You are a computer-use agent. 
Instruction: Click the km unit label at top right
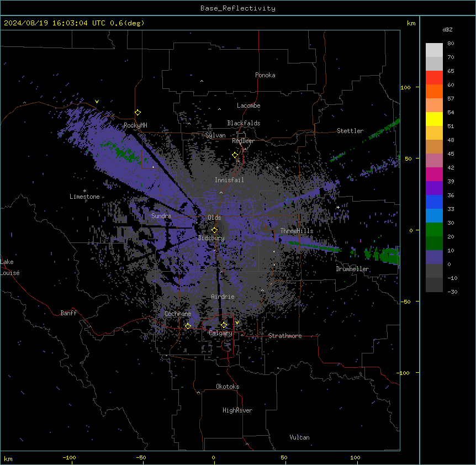[x=411, y=23]
